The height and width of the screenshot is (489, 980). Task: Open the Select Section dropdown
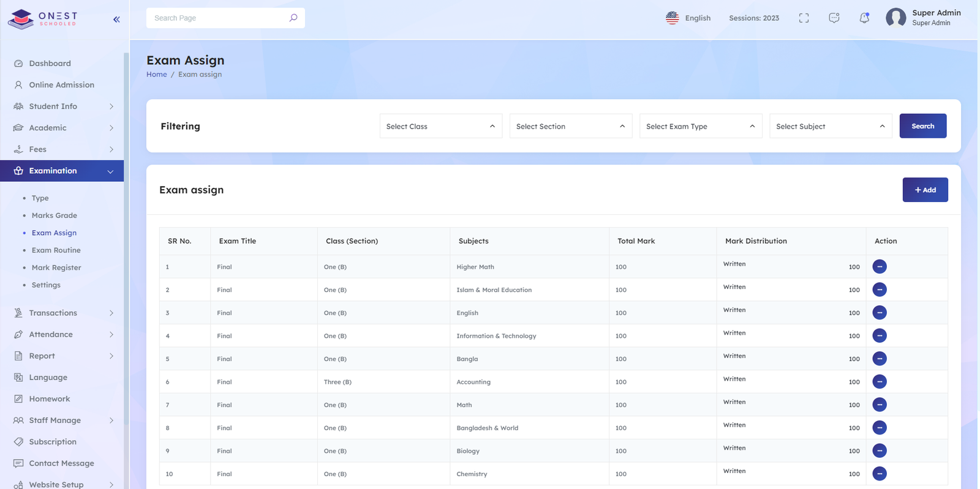click(571, 126)
